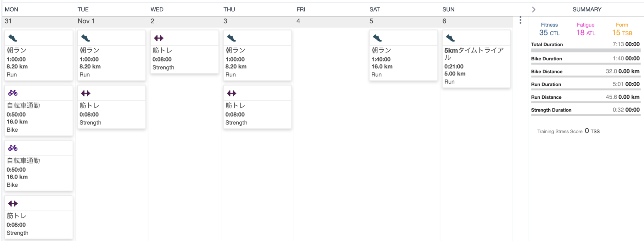Click Monday's strength dumbbell icon
This screenshot has width=644, height=241.
tap(13, 204)
